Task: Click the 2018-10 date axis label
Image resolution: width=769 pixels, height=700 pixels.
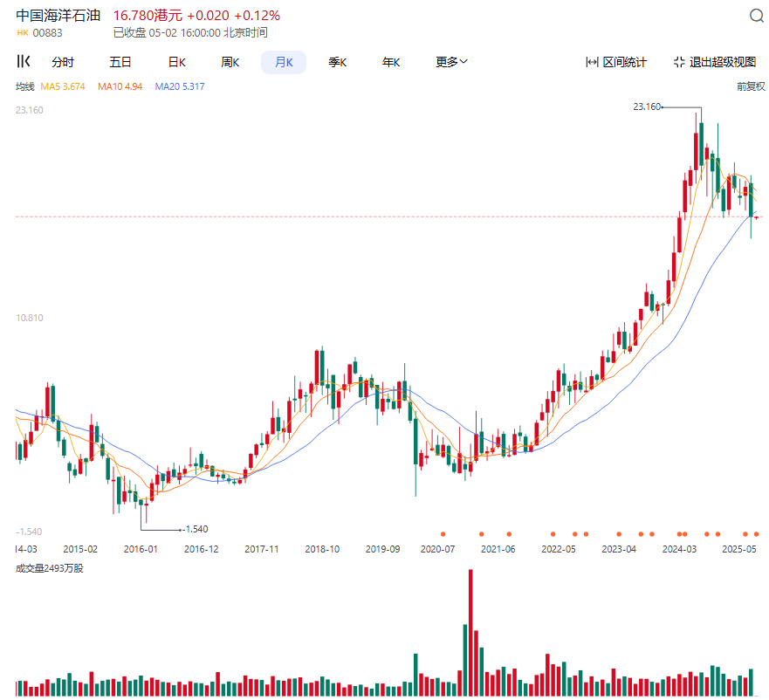Action: (322, 549)
